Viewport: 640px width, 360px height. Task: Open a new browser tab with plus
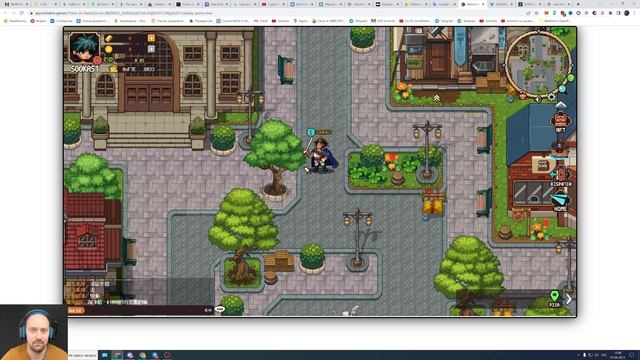coord(578,4)
